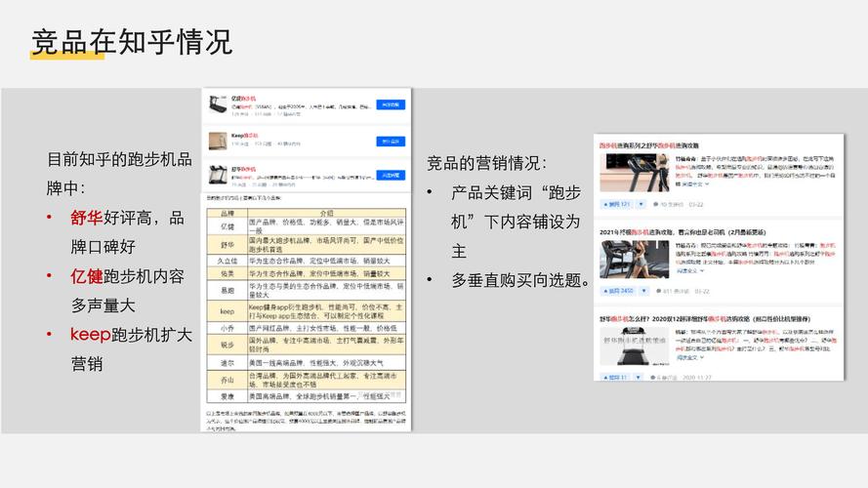Open comments on the 赞同 2450 article
The image size is (868, 488).
coord(672,291)
